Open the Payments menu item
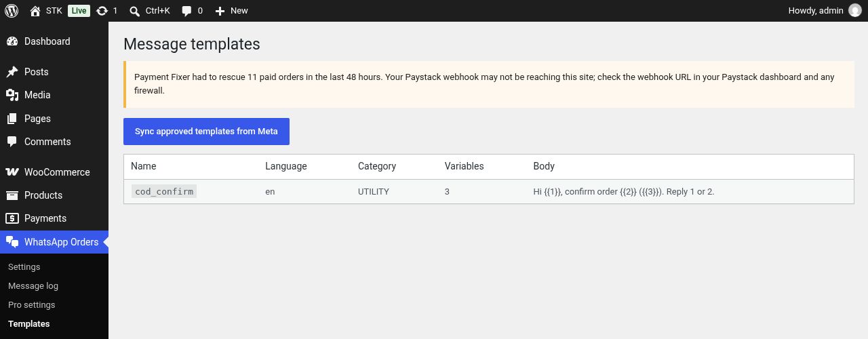The height and width of the screenshot is (339, 868). 54,218
